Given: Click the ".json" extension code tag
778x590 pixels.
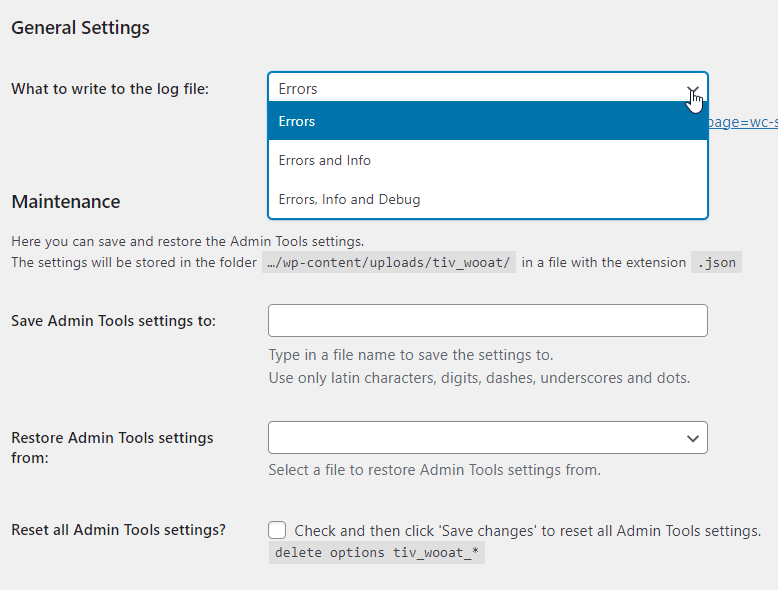Looking at the screenshot, I should 716,263.
